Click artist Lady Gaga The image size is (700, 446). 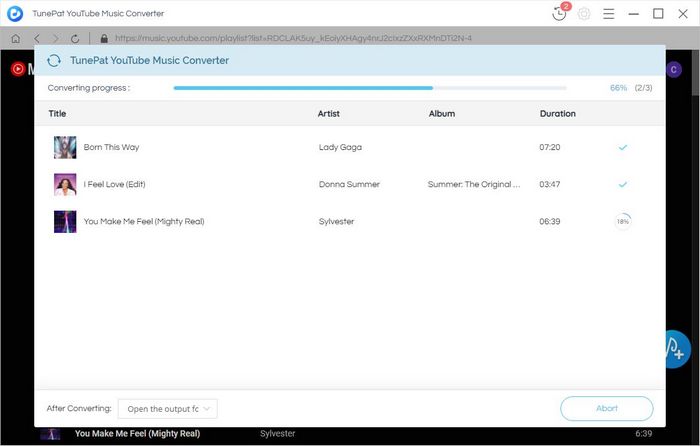[340, 147]
